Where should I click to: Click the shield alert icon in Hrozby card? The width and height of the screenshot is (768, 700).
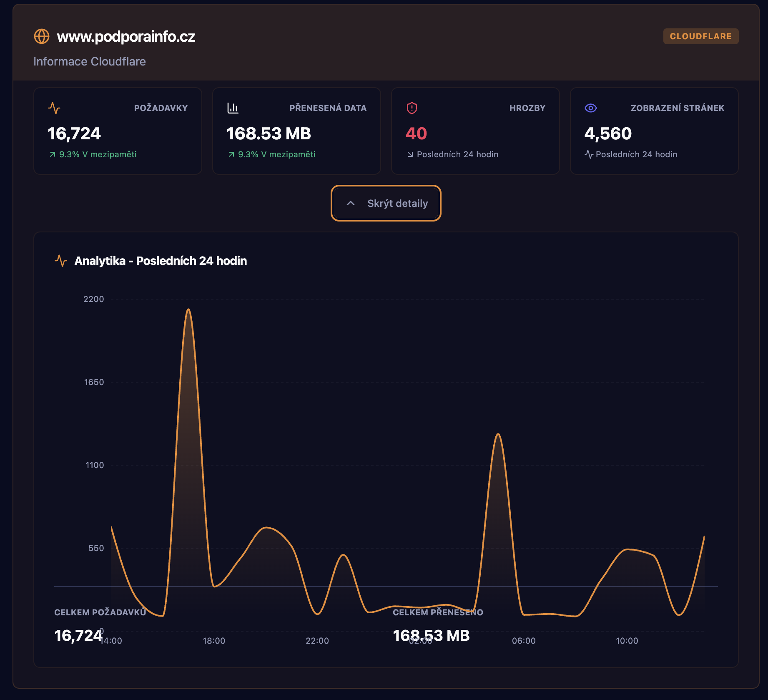coord(412,108)
